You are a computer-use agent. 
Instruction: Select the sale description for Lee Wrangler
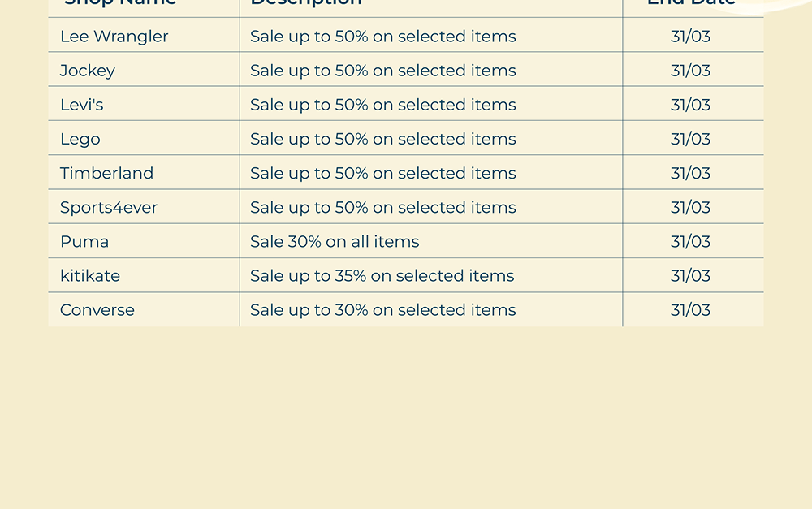(x=382, y=37)
